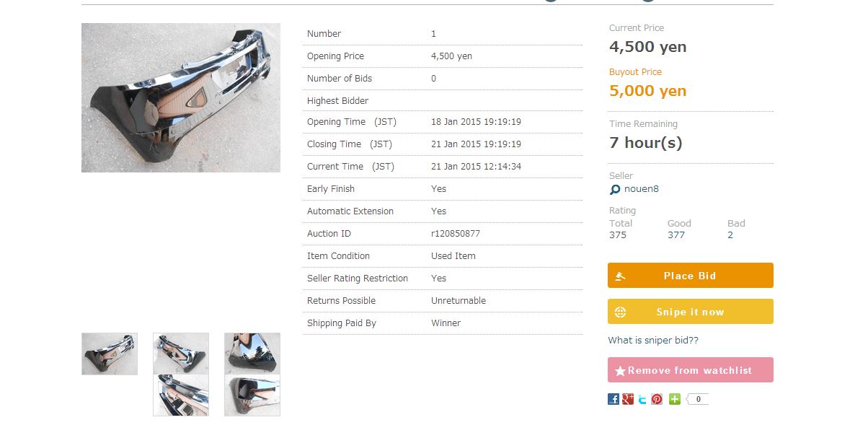View the 2 bad ratings
The width and height of the screenshot is (868, 438).
tap(730, 235)
